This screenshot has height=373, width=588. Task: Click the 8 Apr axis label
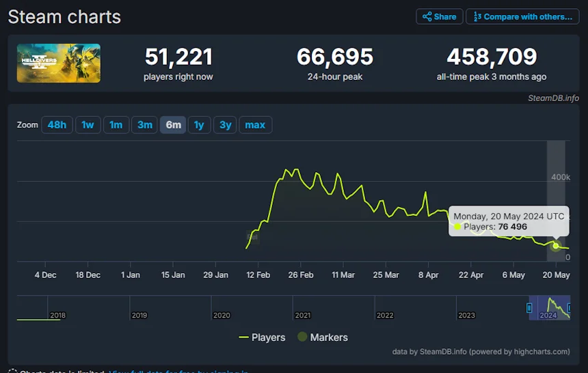pos(428,275)
